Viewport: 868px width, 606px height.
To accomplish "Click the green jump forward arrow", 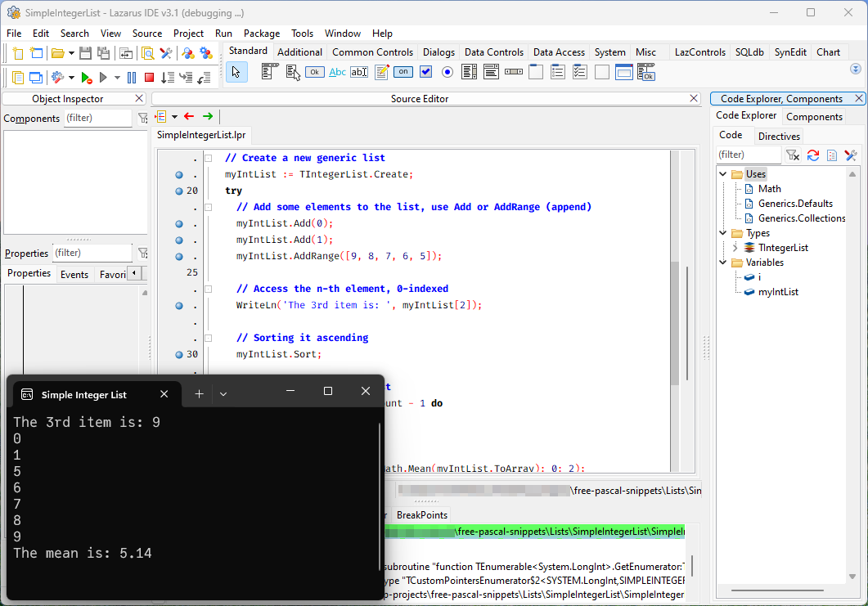I will click(x=208, y=116).
